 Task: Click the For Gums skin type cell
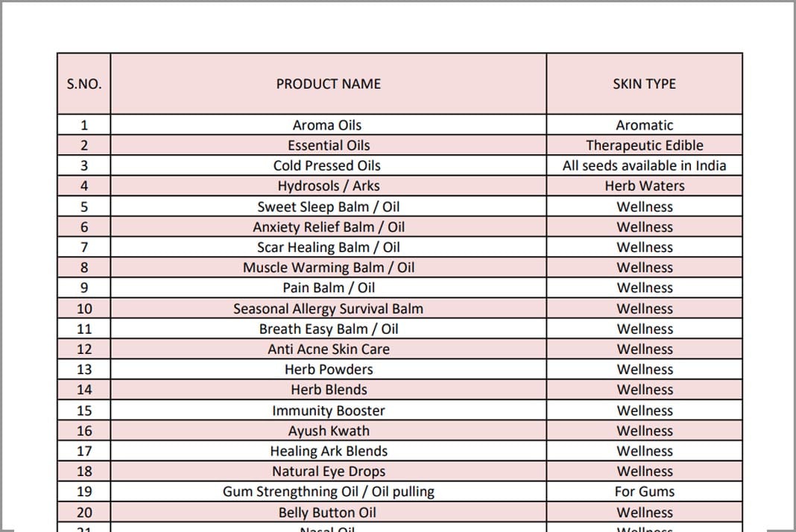click(644, 492)
